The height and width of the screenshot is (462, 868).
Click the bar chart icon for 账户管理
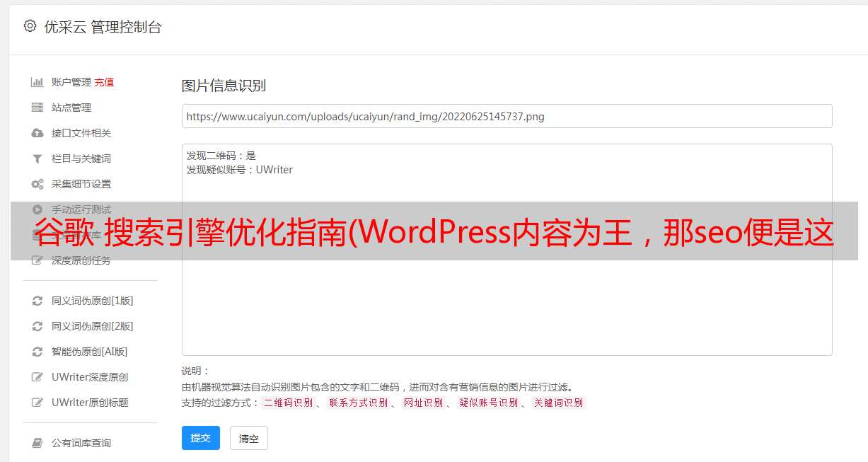coord(37,82)
